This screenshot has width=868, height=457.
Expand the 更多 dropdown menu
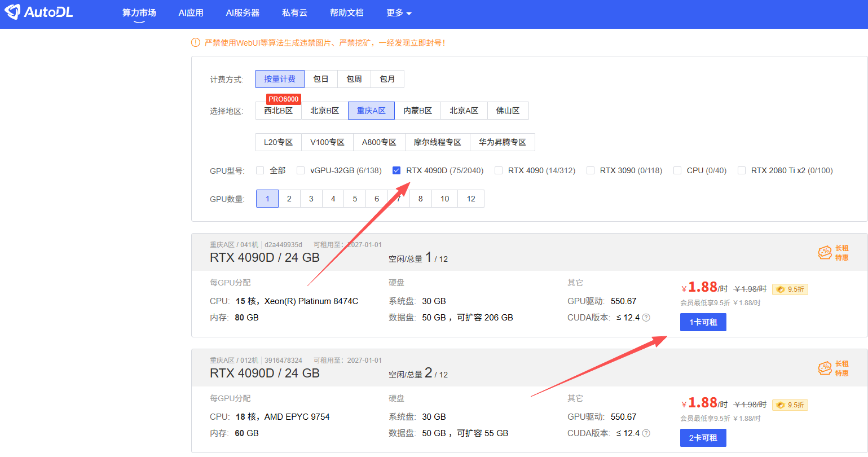coord(399,13)
